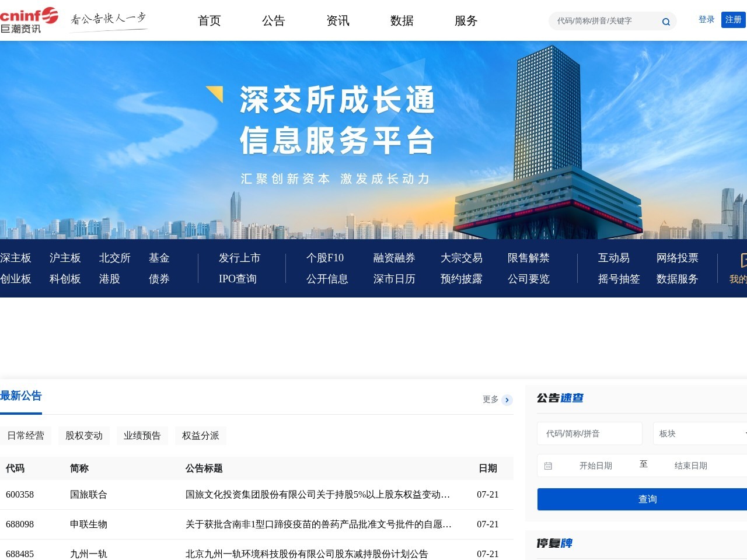Open the 北京九州一轨环境科技 announcement

click(307, 554)
